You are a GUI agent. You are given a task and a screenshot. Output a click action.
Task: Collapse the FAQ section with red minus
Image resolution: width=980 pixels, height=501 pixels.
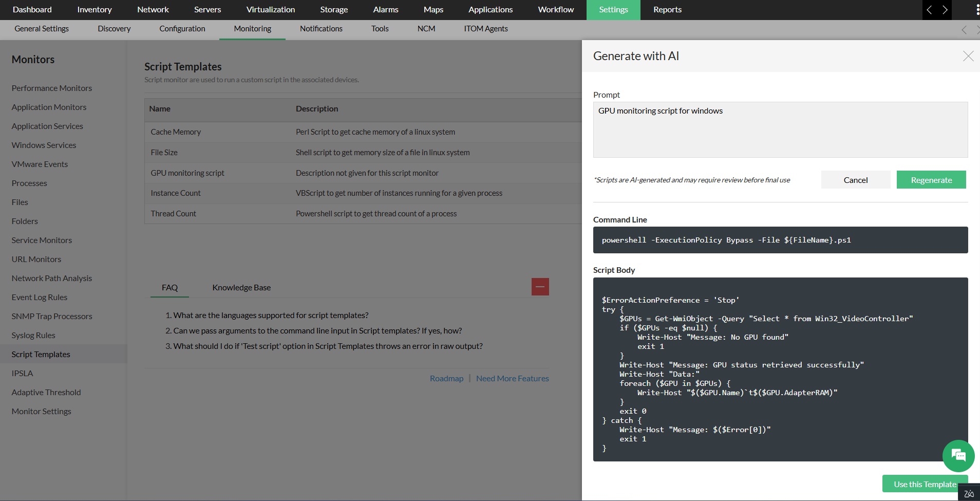coord(540,287)
